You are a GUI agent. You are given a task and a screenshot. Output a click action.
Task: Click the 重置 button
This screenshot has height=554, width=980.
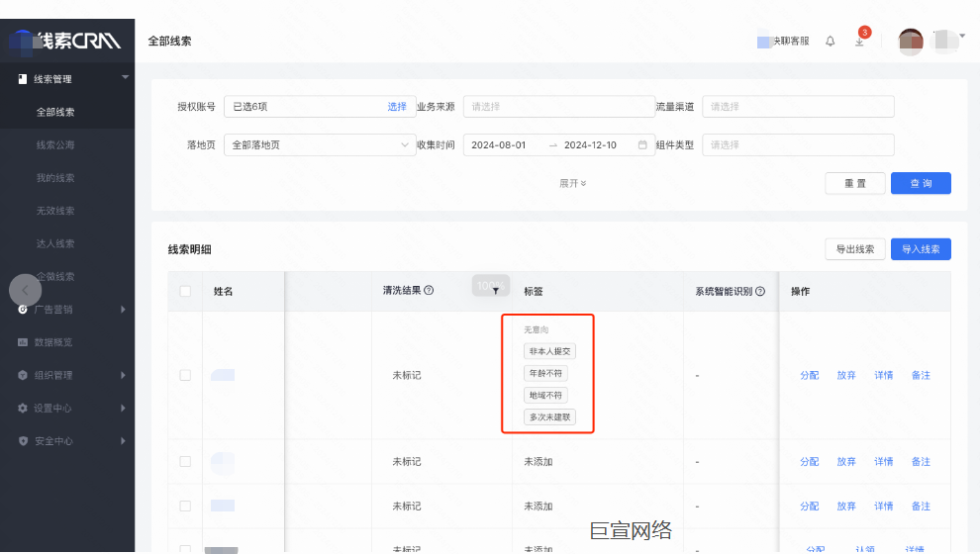click(855, 183)
